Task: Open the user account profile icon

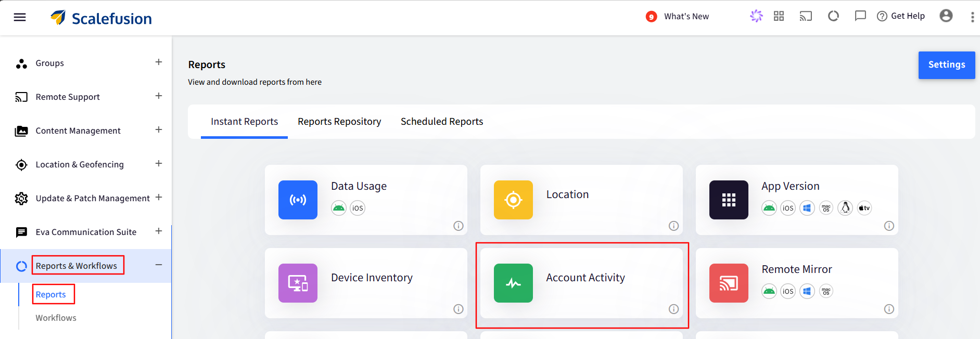Action: point(946,16)
